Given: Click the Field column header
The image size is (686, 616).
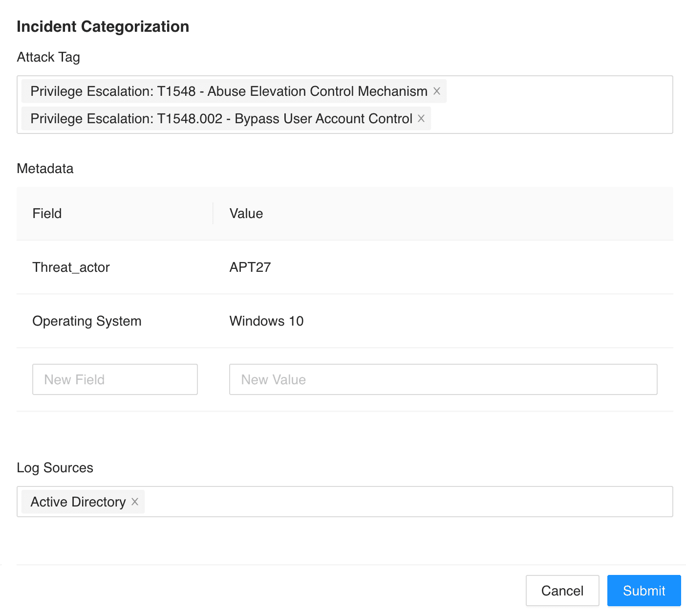Looking at the screenshot, I should [47, 213].
